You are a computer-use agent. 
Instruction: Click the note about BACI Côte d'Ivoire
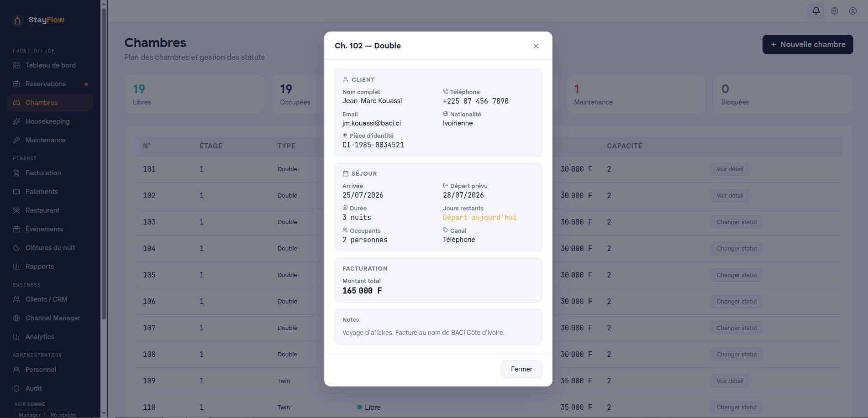[423, 333]
